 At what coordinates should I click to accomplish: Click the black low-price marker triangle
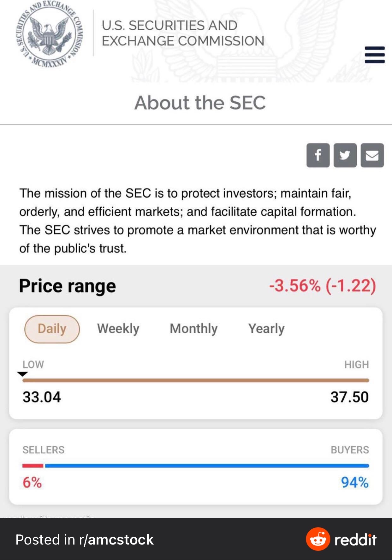[x=22, y=374]
